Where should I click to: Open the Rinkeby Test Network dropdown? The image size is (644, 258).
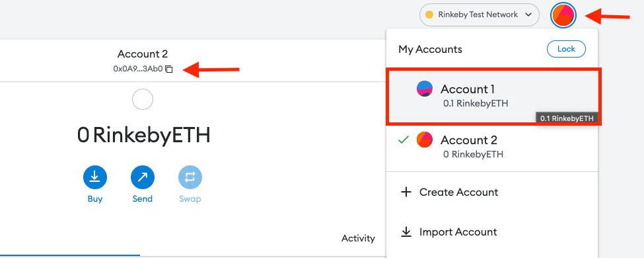point(479,15)
